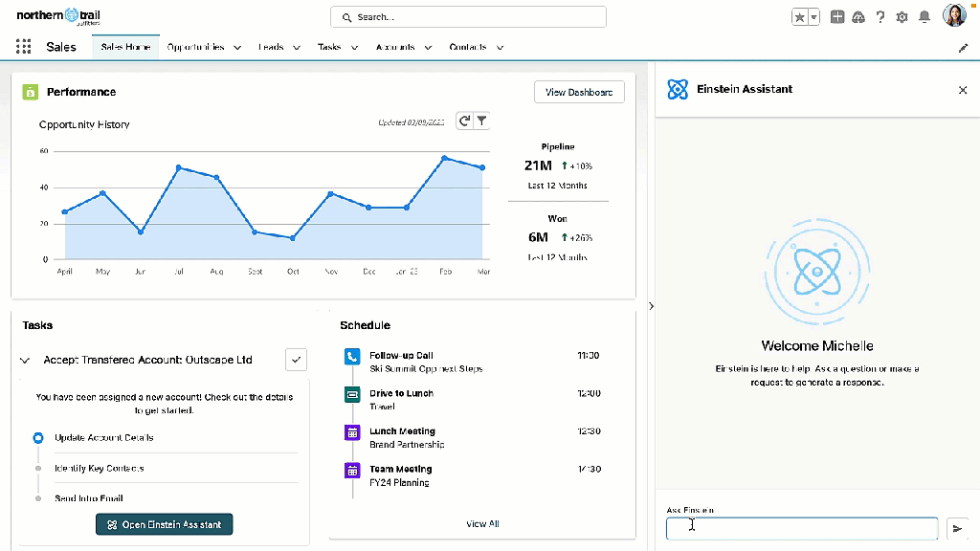
Task: Collapse the Accept Transferred Account task
Action: click(25, 361)
